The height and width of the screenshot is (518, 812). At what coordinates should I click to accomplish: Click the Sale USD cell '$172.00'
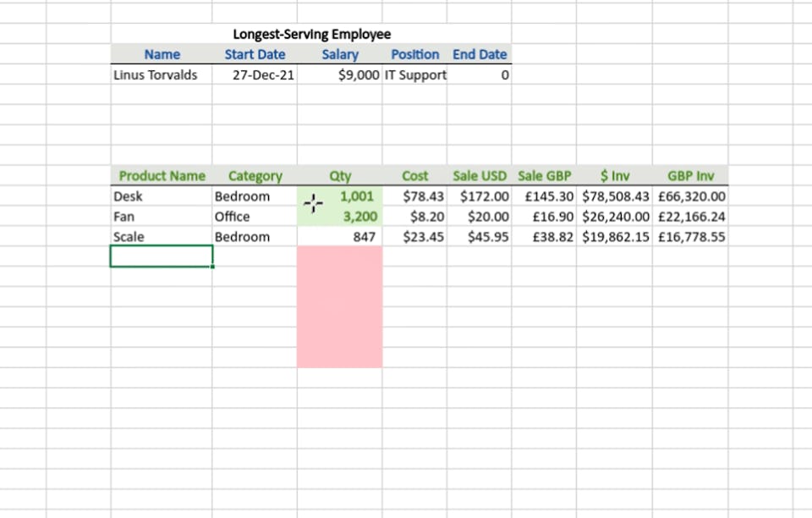[x=480, y=196]
